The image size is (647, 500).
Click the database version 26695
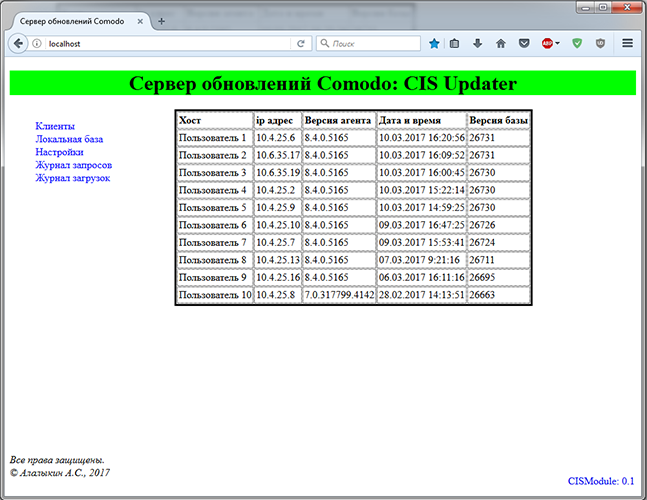[x=482, y=278]
